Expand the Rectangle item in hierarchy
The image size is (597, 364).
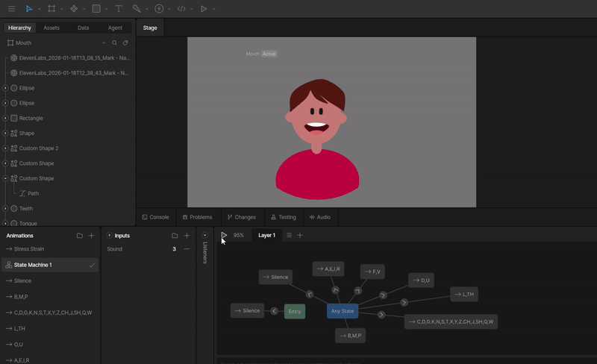click(x=5, y=119)
